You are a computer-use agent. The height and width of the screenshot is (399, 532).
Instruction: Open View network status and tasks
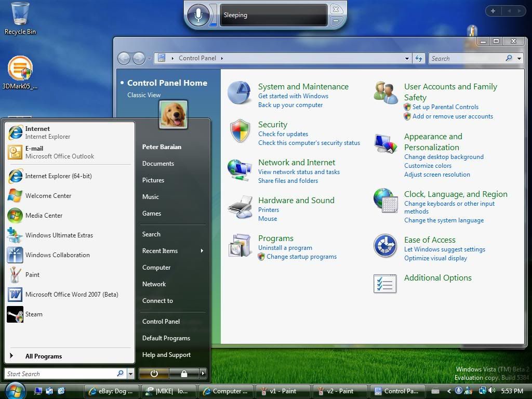point(299,171)
